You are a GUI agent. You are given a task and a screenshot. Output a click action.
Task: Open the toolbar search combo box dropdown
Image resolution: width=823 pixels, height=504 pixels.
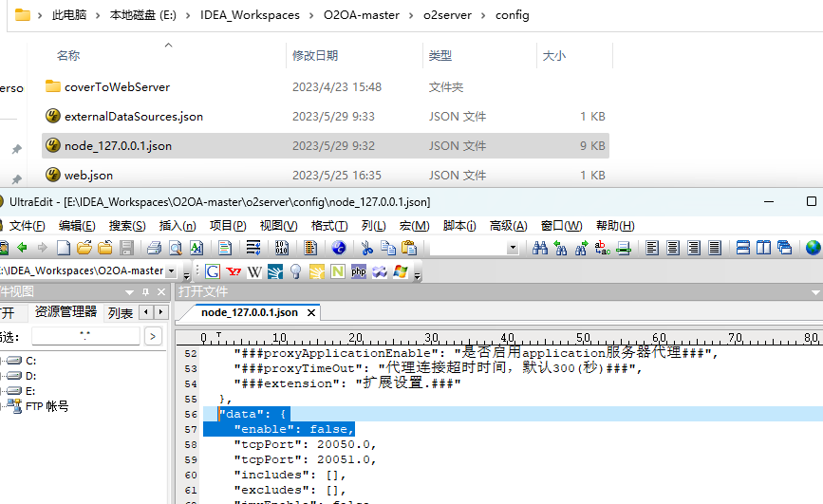tap(513, 248)
